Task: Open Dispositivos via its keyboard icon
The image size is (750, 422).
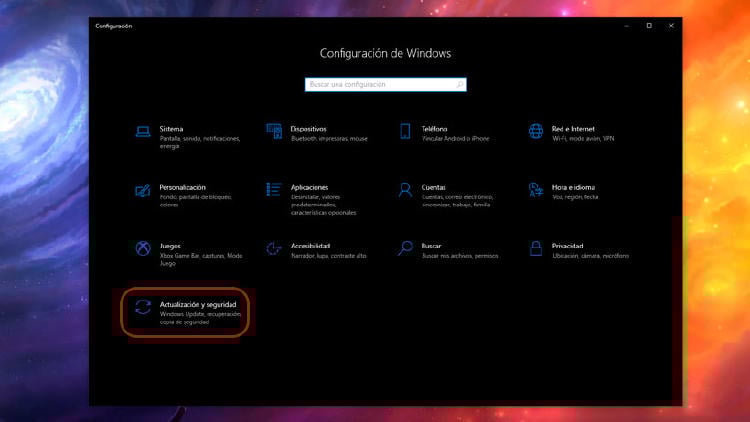Action: pos(273,131)
